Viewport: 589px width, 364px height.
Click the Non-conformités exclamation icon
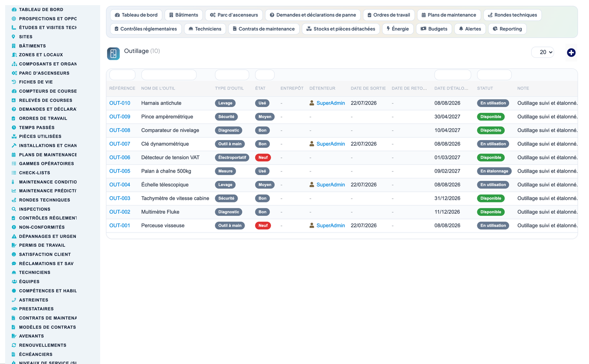tap(14, 227)
